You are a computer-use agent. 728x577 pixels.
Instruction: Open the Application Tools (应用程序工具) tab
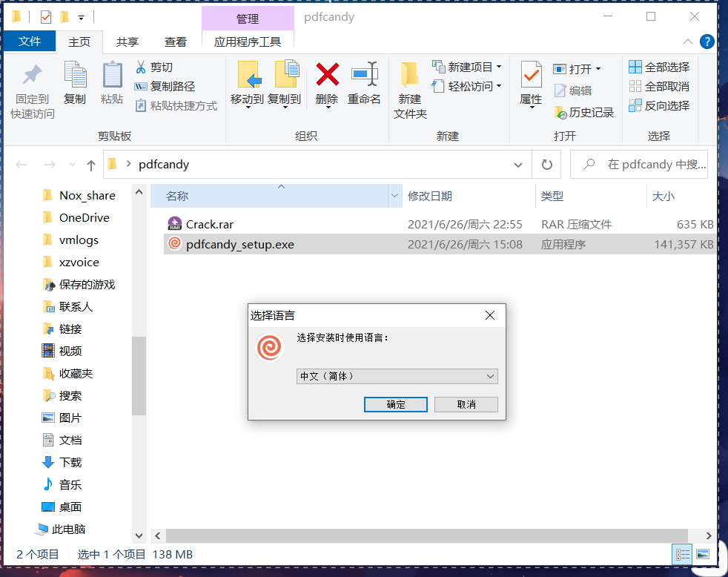click(248, 42)
